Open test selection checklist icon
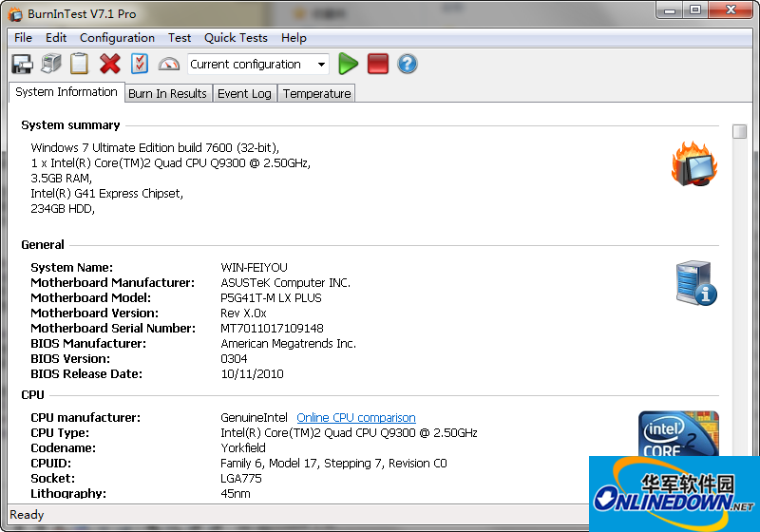This screenshot has width=760, height=532. (x=140, y=64)
